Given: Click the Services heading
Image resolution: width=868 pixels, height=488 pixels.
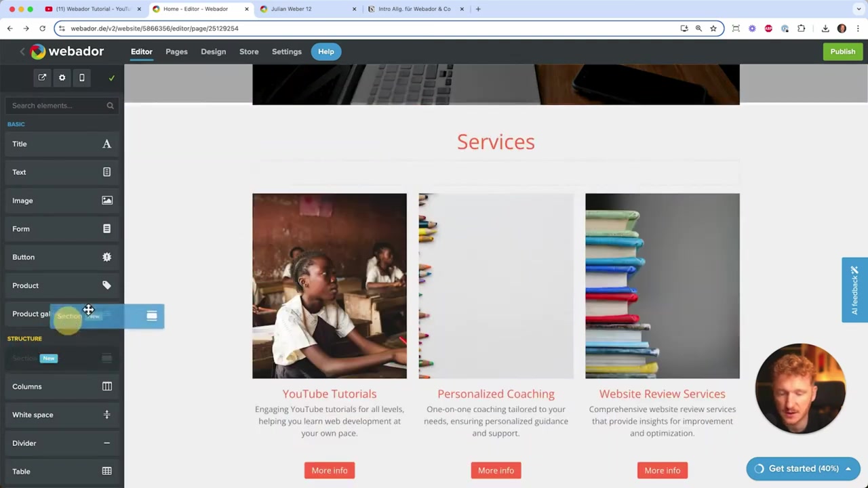Looking at the screenshot, I should pyautogui.click(x=496, y=142).
